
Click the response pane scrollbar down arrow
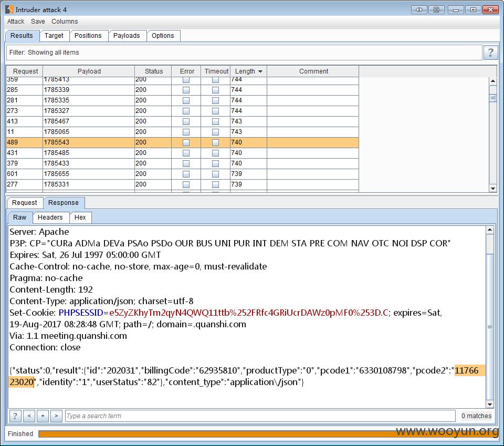[x=489, y=404]
